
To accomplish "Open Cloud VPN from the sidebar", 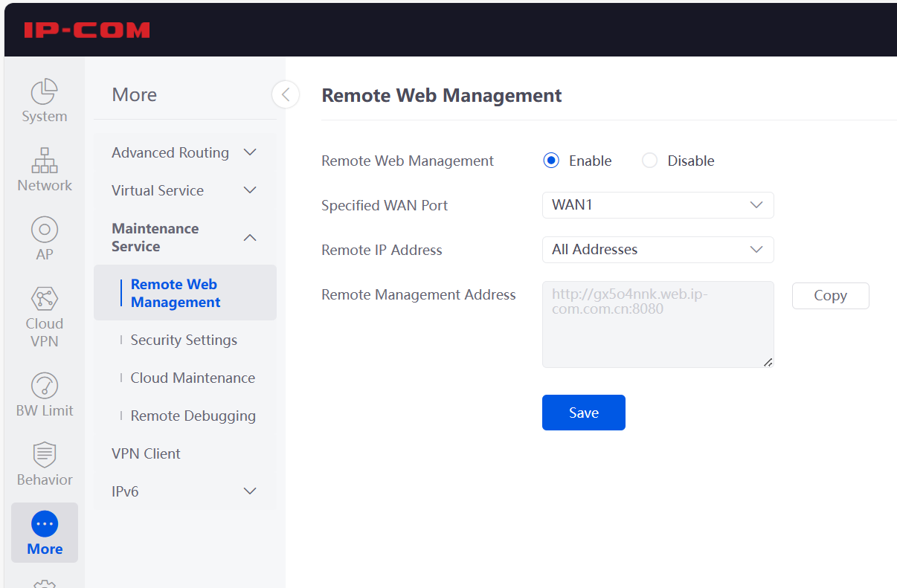I will click(44, 299).
